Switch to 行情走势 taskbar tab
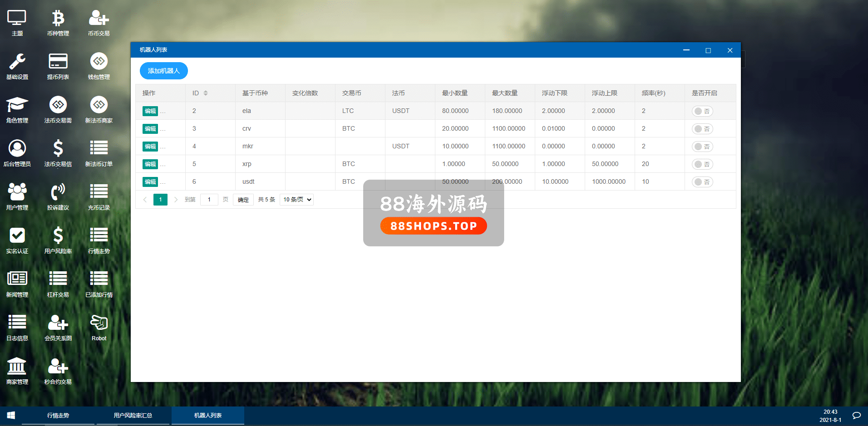Screen dimensions: 868x426 pyautogui.click(x=58, y=415)
